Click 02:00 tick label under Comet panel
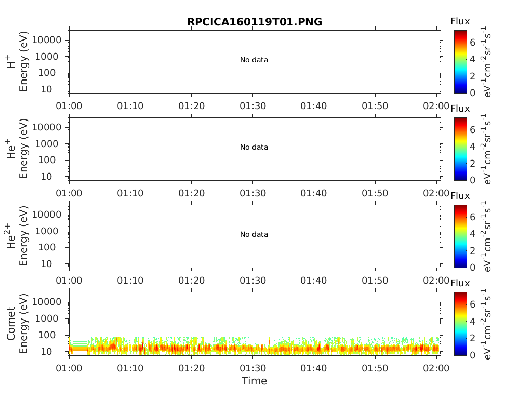Screen dimensions: 532x399 (436, 368)
